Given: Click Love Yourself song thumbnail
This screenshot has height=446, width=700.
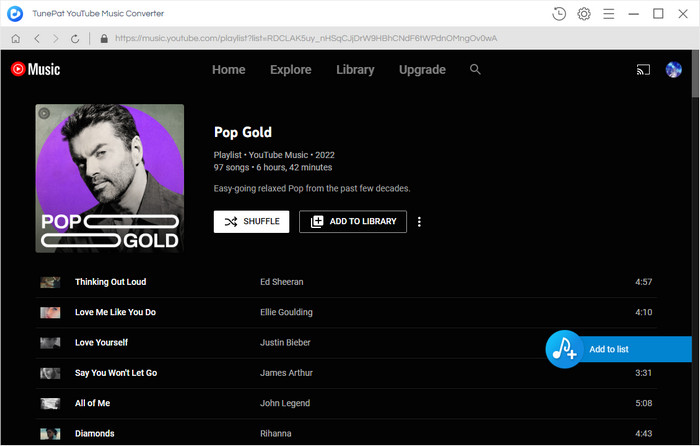Looking at the screenshot, I should (50, 343).
